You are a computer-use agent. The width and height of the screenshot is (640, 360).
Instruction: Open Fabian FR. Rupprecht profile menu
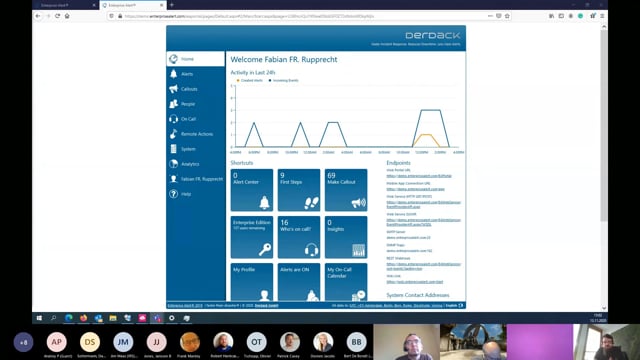pos(196,179)
